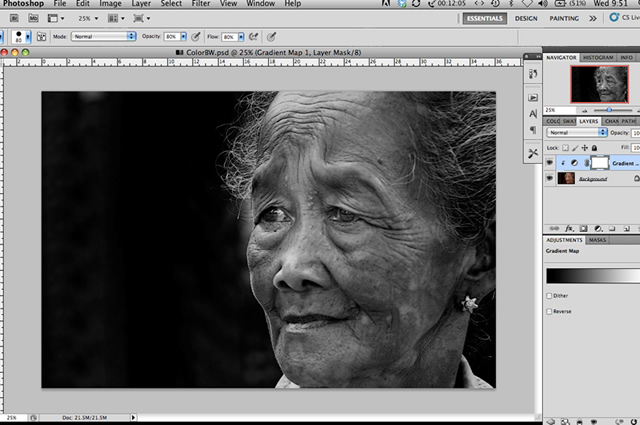Image resolution: width=640 pixels, height=425 pixels.
Task: Enable the Reverse checkbox
Action: tap(549, 312)
